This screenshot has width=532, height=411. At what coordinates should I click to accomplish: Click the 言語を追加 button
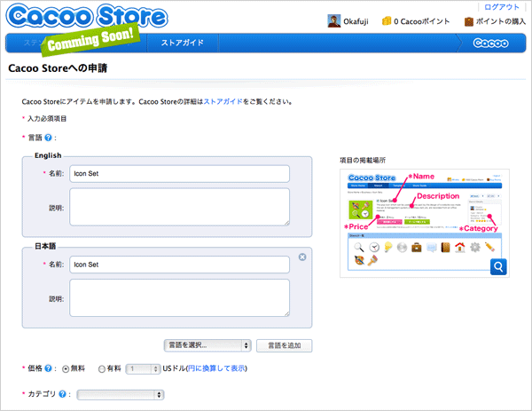tap(285, 345)
